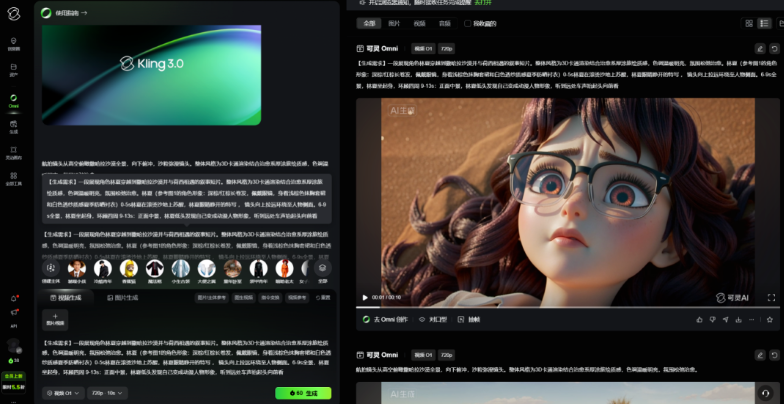Click the 抽帧 extract frame option
The height and width of the screenshot is (404, 784).
click(469, 320)
